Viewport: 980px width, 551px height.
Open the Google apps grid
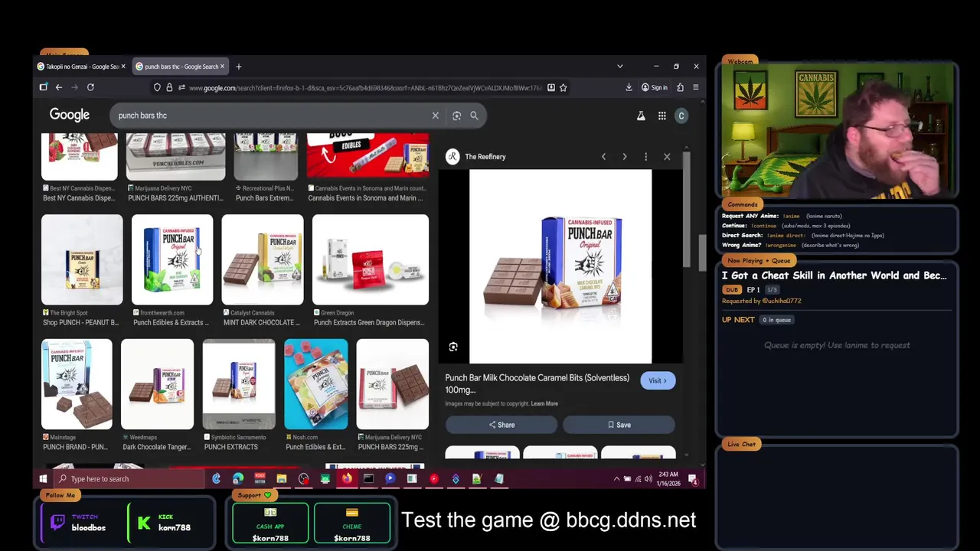click(x=661, y=116)
